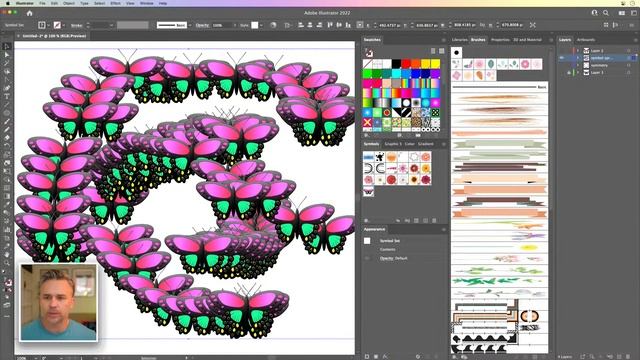This screenshot has width=640, height=360.
Task: Open the 3D and Material tab
Action: pyautogui.click(x=527, y=40)
